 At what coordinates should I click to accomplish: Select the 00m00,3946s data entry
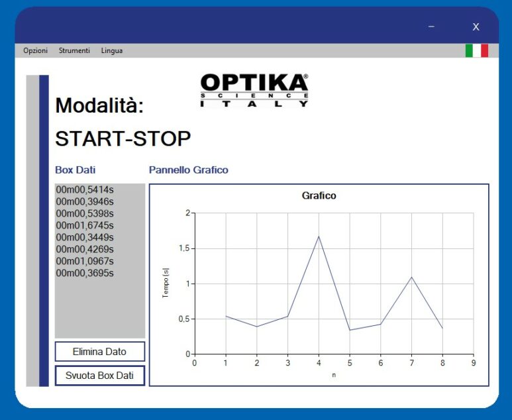click(x=85, y=201)
